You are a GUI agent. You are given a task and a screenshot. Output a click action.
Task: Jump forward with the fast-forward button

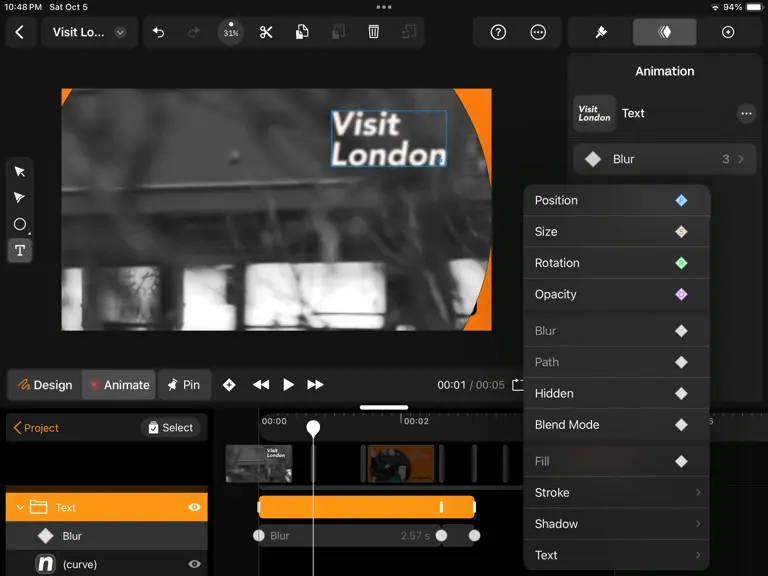pos(315,385)
